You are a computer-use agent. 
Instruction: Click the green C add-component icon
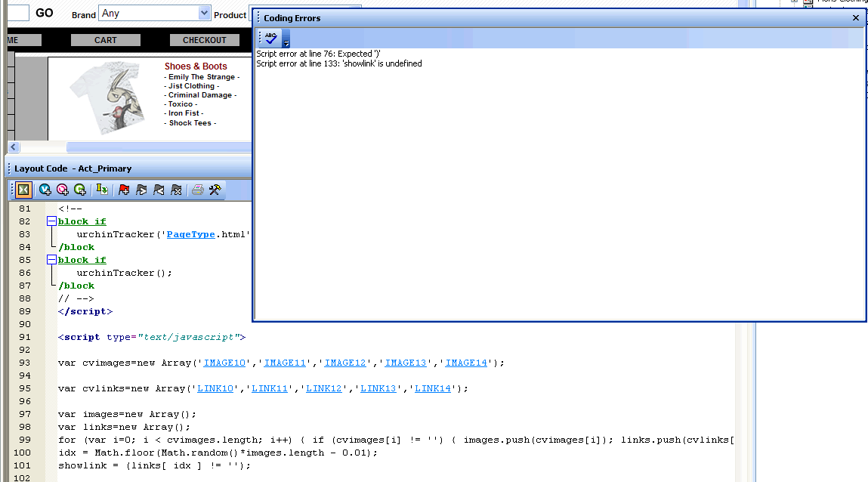pos(79,190)
